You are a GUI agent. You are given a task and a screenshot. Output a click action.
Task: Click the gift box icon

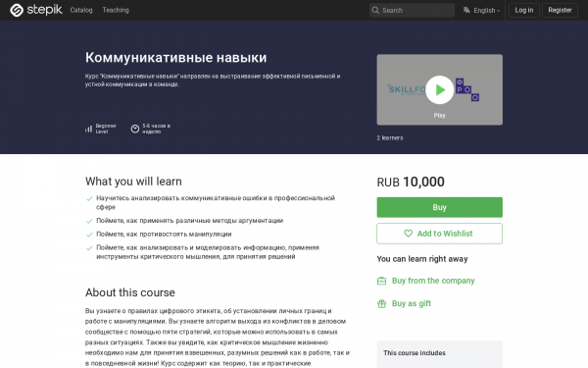pos(381,303)
